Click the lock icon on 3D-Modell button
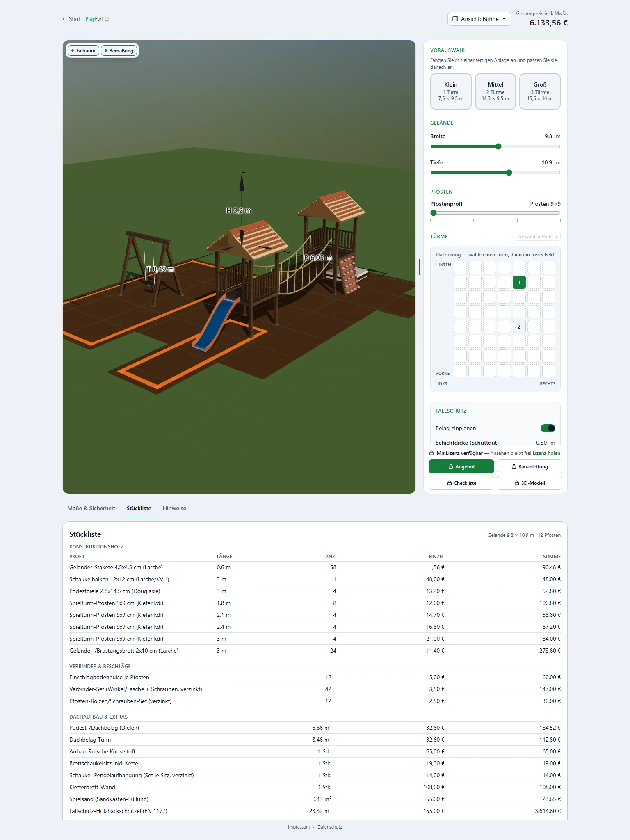The image size is (630, 840). point(517,483)
